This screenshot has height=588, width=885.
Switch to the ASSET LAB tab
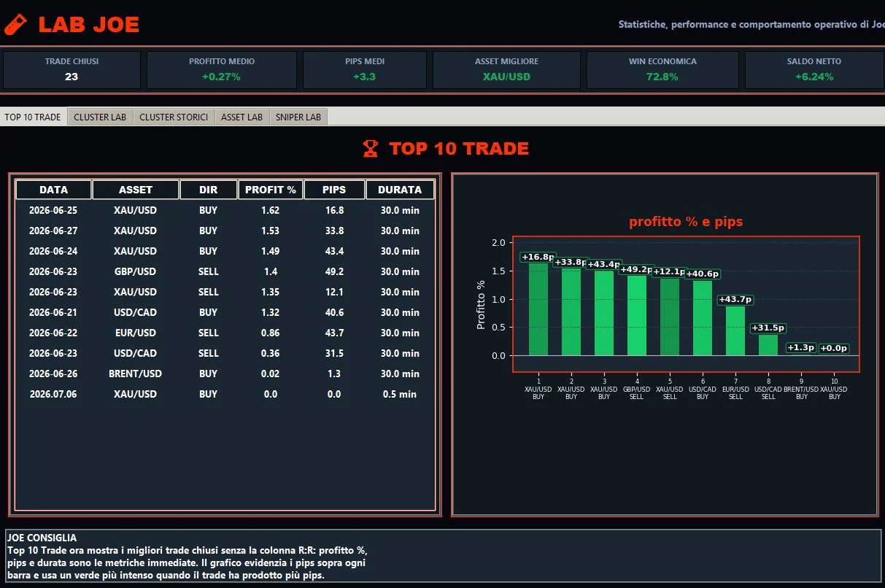(242, 117)
